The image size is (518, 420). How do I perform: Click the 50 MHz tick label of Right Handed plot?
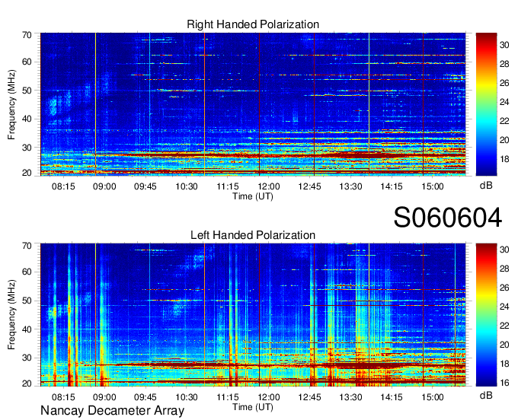(x=27, y=91)
